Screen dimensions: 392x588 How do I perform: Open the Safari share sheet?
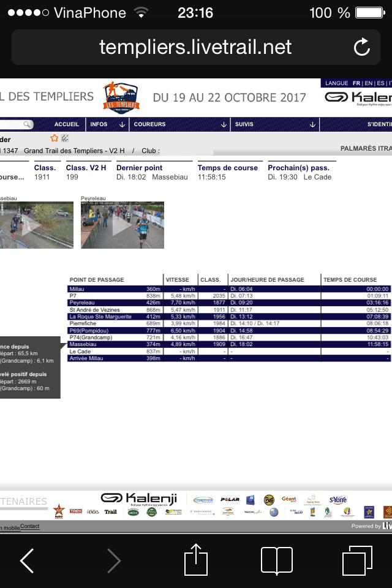pyautogui.click(x=196, y=560)
